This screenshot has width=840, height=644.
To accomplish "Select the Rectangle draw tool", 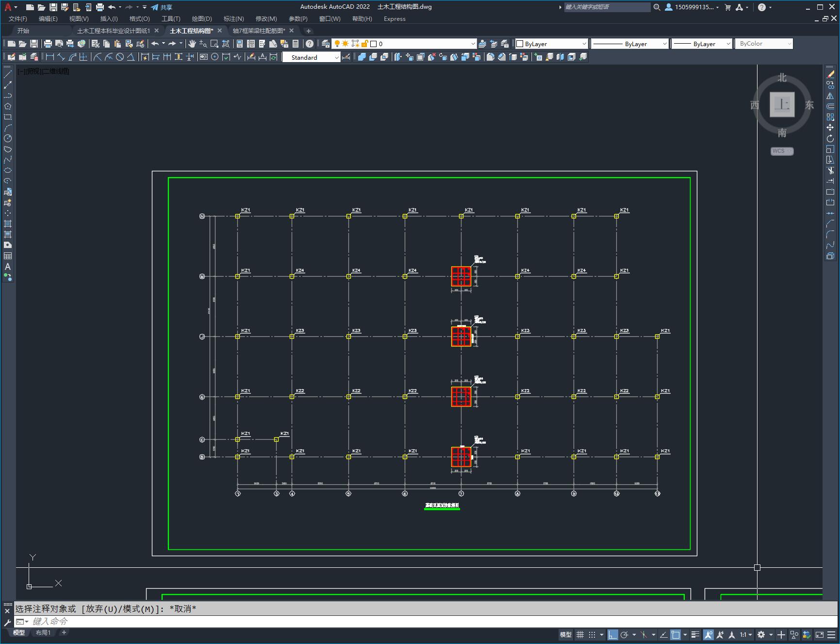I will (x=8, y=117).
